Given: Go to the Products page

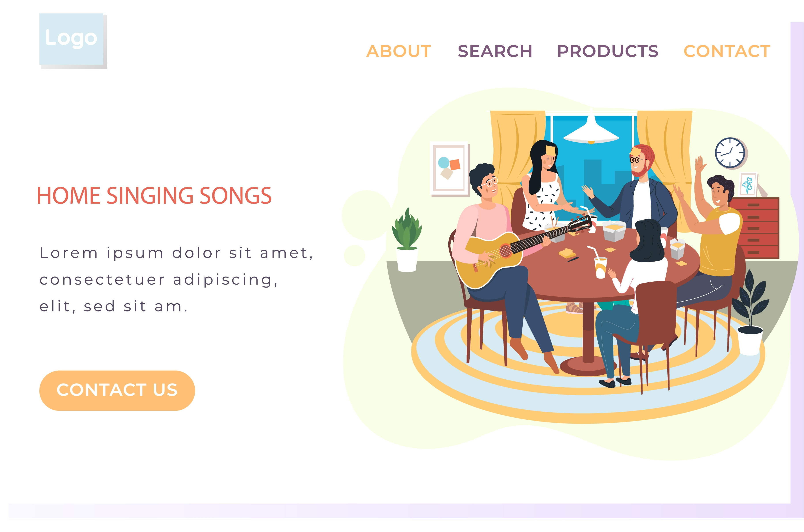Looking at the screenshot, I should tap(607, 51).
